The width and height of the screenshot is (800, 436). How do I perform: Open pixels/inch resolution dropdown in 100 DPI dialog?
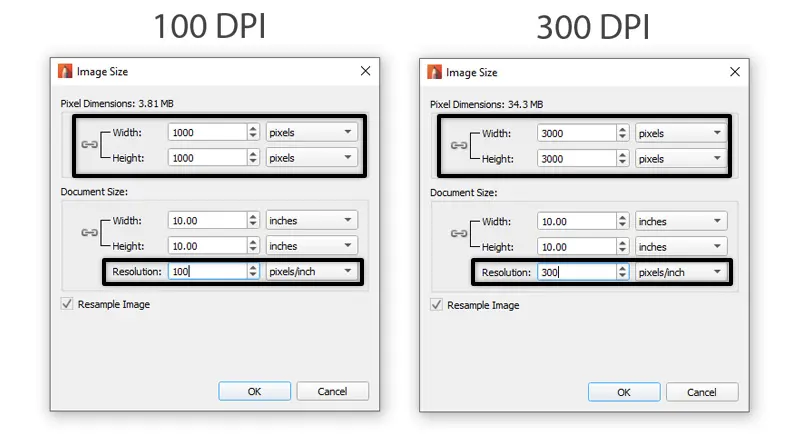(311, 271)
